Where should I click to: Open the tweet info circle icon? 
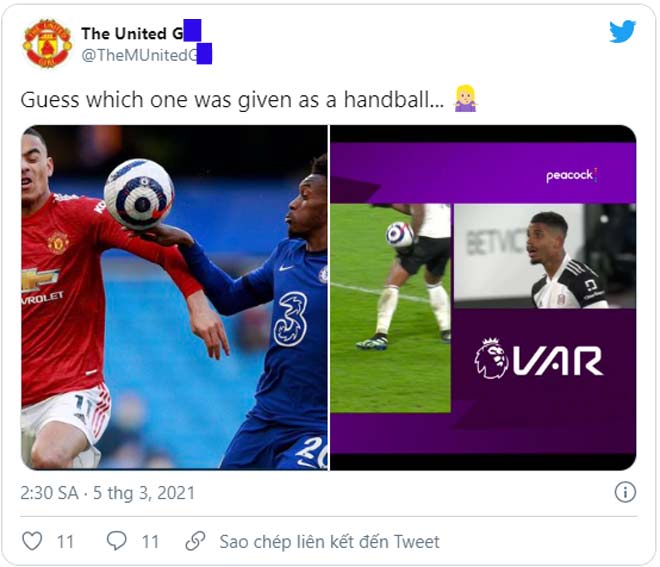coord(625,492)
